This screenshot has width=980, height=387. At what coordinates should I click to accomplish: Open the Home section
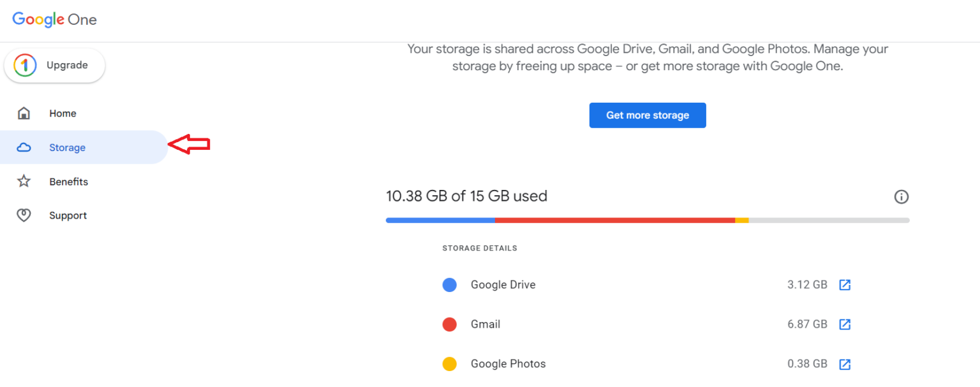tap(63, 113)
